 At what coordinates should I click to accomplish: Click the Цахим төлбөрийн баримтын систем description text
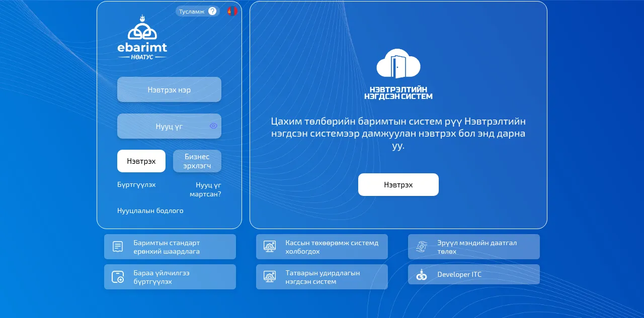click(x=398, y=134)
